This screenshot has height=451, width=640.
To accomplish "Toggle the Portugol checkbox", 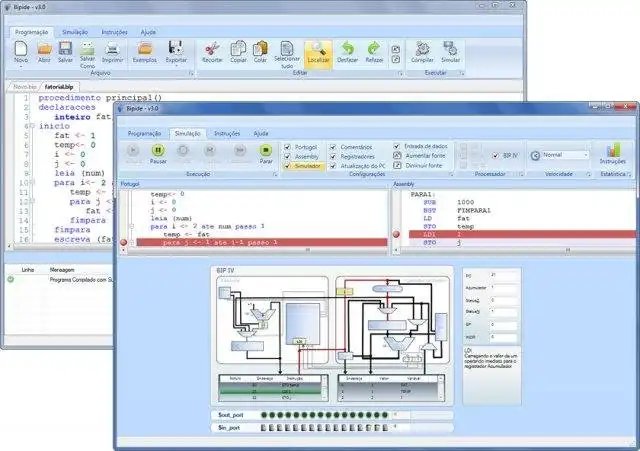I will 287,147.
